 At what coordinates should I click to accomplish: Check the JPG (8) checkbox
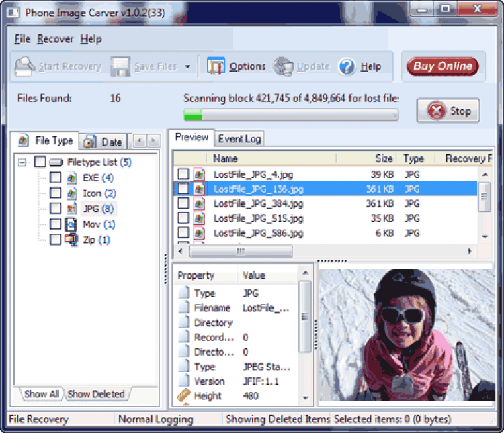coord(56,208)
